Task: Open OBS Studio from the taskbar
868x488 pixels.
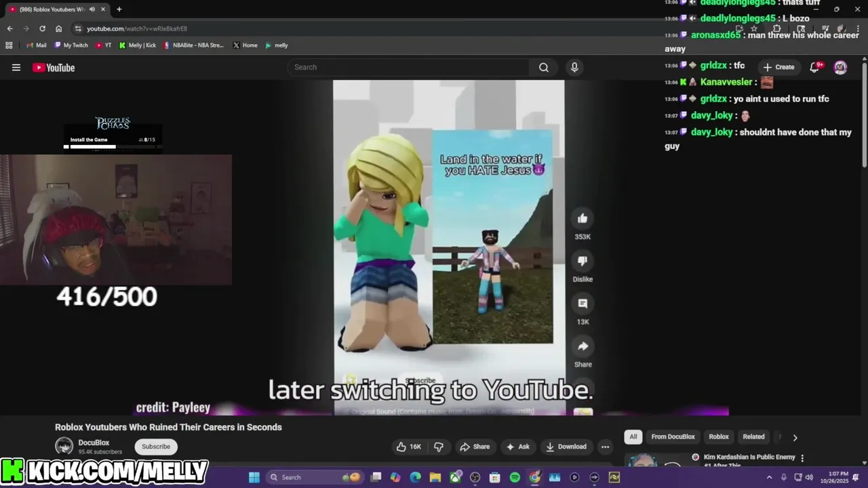Action: point(475,477)
